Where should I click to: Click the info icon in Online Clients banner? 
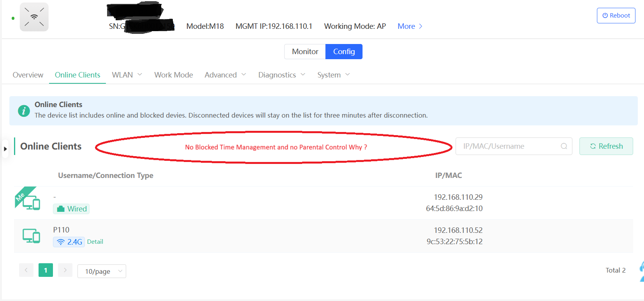point(24,111)
